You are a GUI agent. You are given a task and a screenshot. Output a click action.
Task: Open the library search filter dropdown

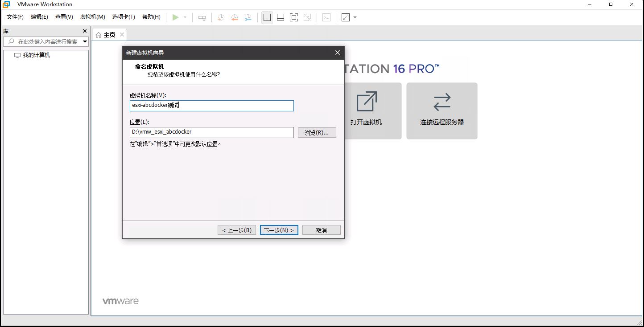pyautogui.click(x=85, y=41)
